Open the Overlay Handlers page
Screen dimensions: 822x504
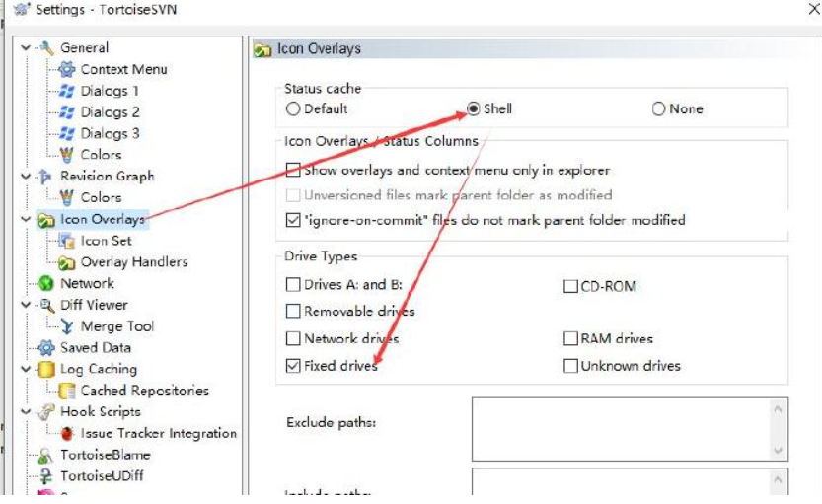[x=134, y=262]
